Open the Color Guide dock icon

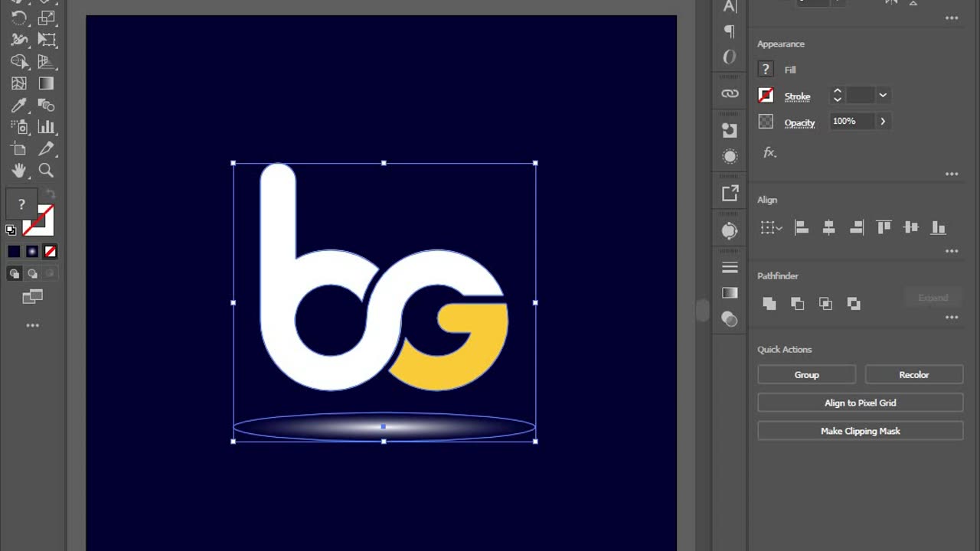730,230
